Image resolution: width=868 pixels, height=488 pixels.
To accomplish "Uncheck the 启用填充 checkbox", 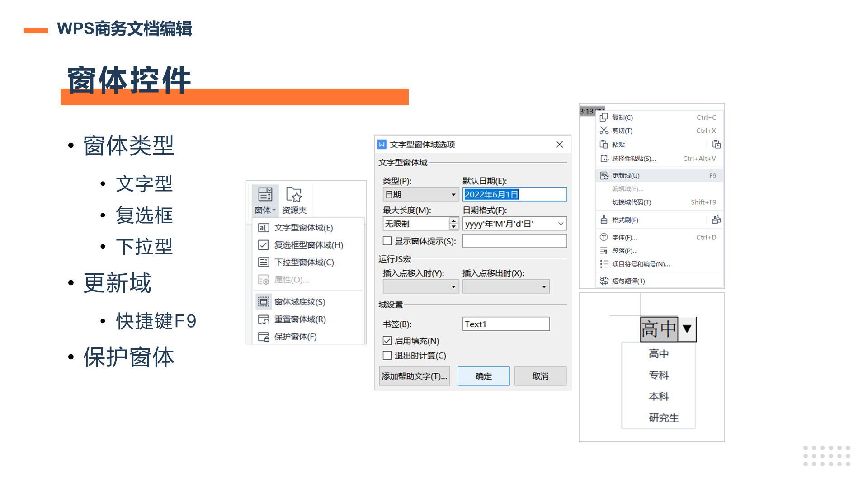I will coord(387,341).
